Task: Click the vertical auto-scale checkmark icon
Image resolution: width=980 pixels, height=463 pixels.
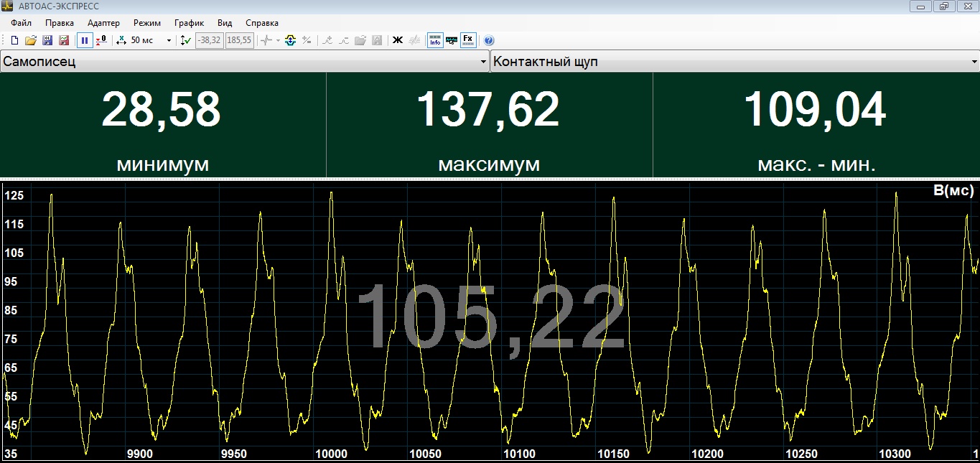Action: tap(185, 40)
